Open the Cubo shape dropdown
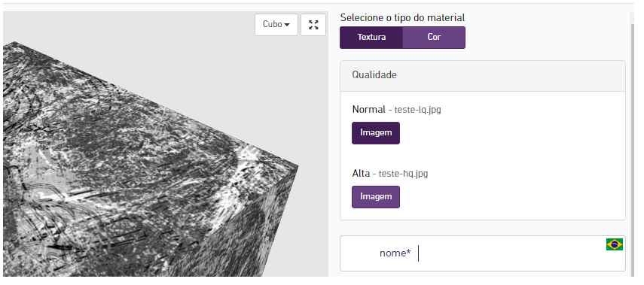Image resolution: width=644 pixels, height=285 pixels. coord(276,25)
